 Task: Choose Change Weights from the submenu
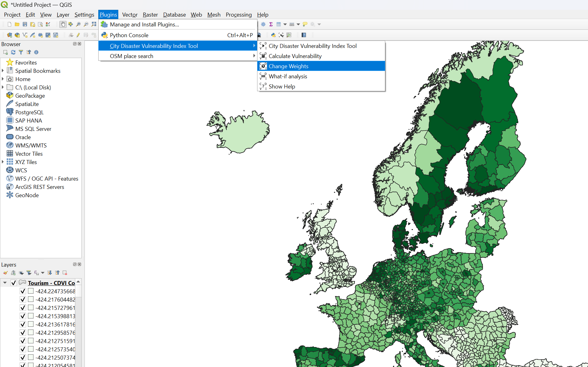coord(321,66)
